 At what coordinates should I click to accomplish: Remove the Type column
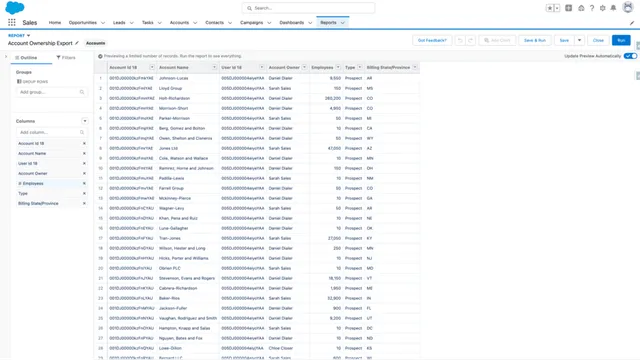pos(84,193)
